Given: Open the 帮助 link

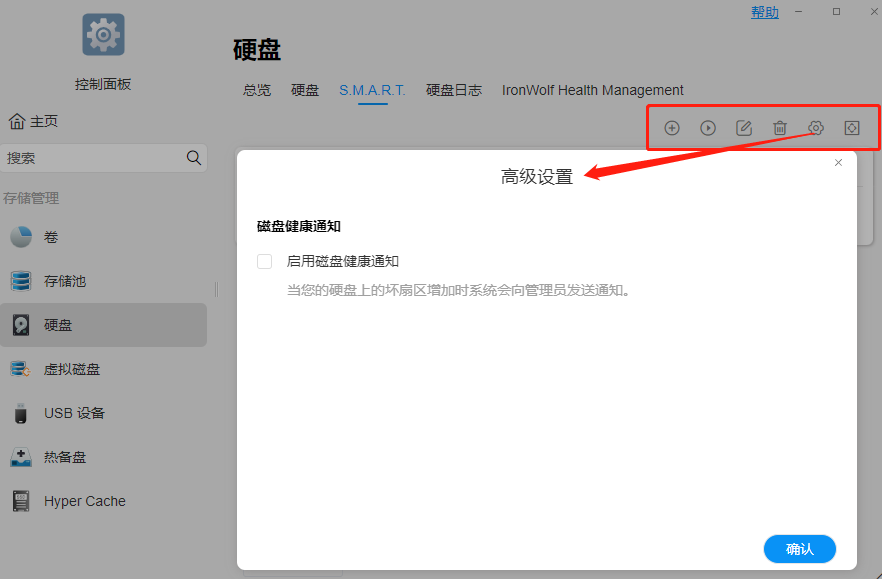Looking at the screenshot, I should click(x=765, y=12).
